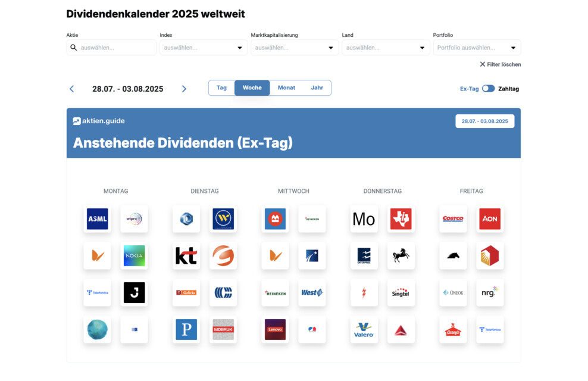Open the Marktkapitalisierung dropdown
Screen dimensions: 588x381
pos(295,48)
